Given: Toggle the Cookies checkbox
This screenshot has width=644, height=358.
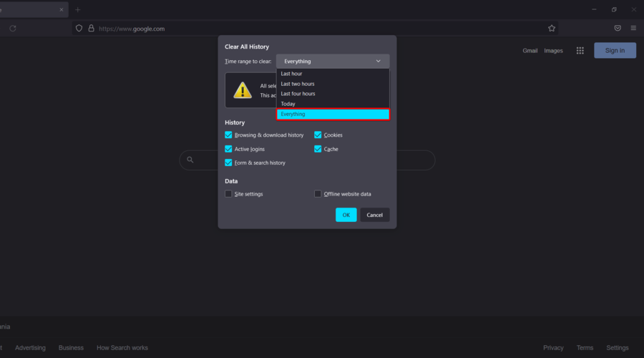Looking at the screenshot, I should click(318, 135).
